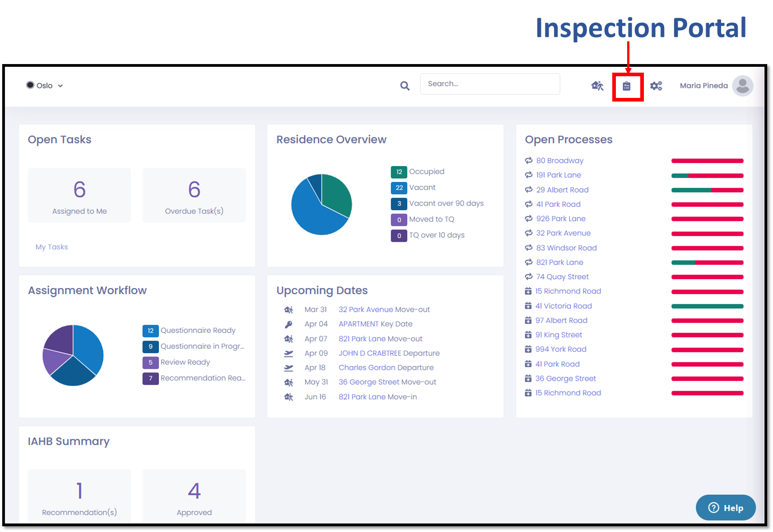The height and width of the screenshot is (532, 773).
Task: Click the move-out icon for Apr 07
Action: 289,338
